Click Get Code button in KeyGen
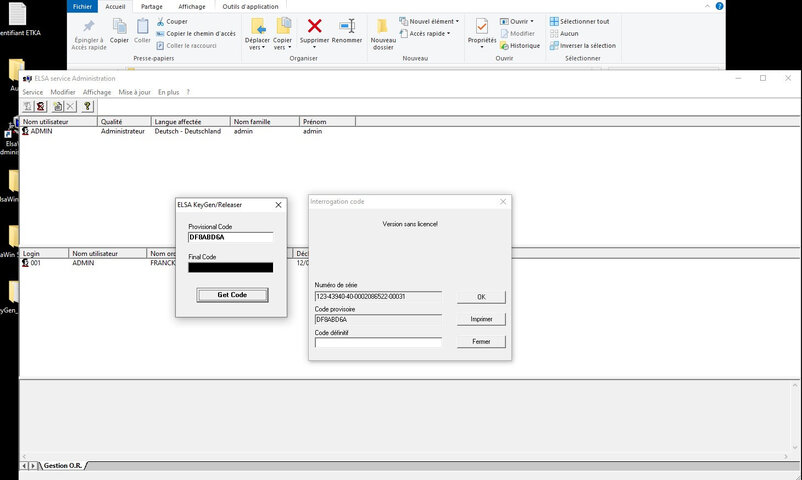Image resolution: width=802 pixels, height=480 pixels. [x=232, y=295]
